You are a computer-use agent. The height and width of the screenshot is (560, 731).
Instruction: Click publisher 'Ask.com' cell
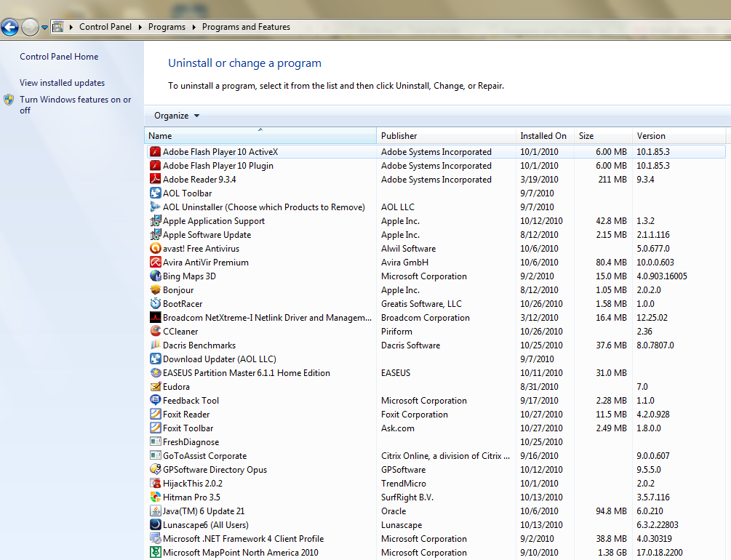point(397,428)
